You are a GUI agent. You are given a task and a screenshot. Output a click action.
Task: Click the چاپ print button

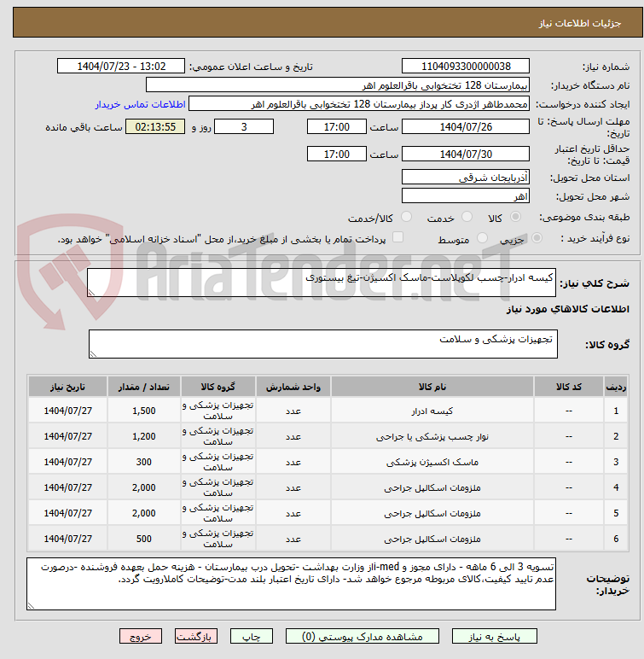point(252,636)
